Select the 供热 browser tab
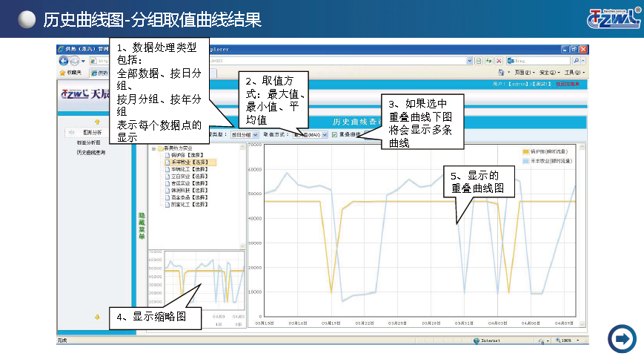 pos(99,73)
